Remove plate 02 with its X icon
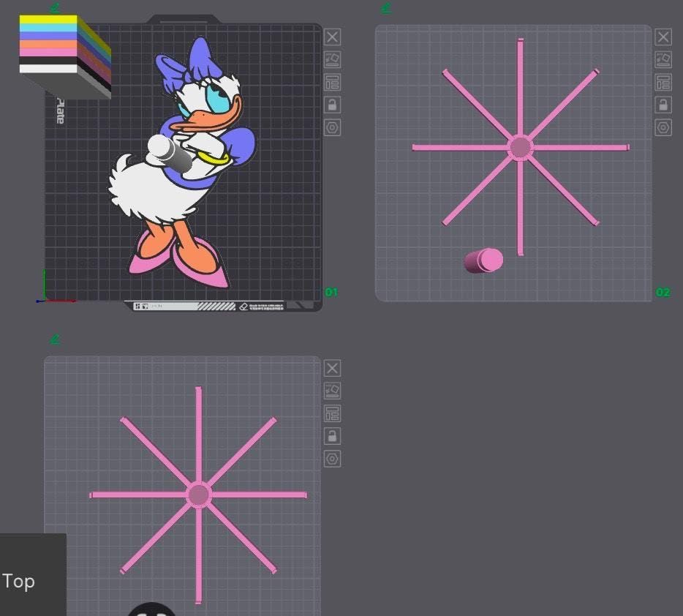 click(x=663, y=37)
